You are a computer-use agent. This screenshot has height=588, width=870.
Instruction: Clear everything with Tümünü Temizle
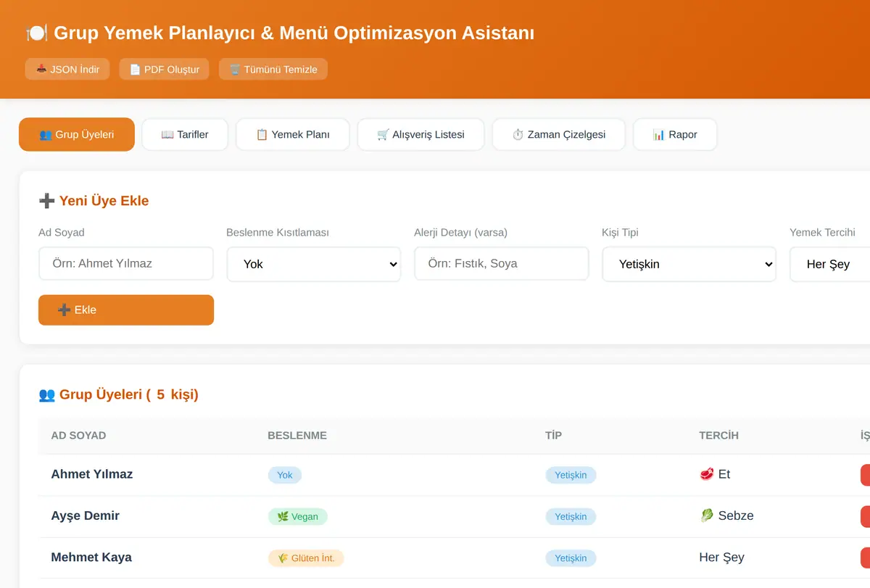(x=273, y=70)
